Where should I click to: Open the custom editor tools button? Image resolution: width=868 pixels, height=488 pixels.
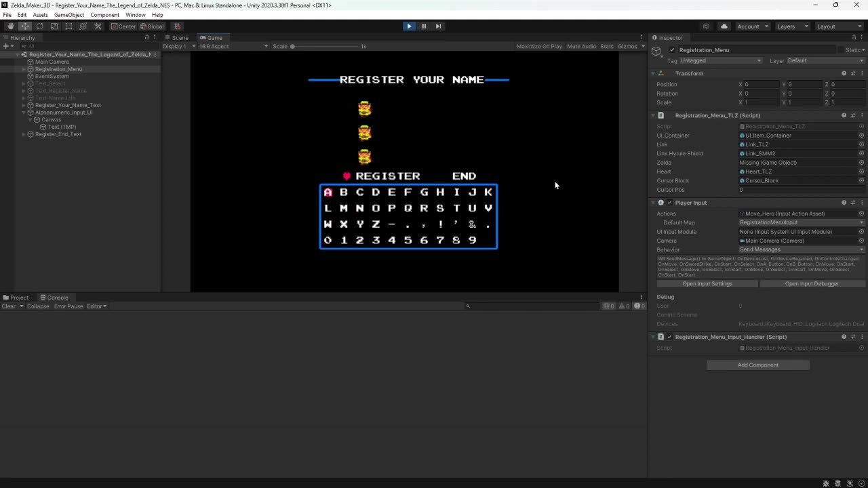click(x=98, y=26)
